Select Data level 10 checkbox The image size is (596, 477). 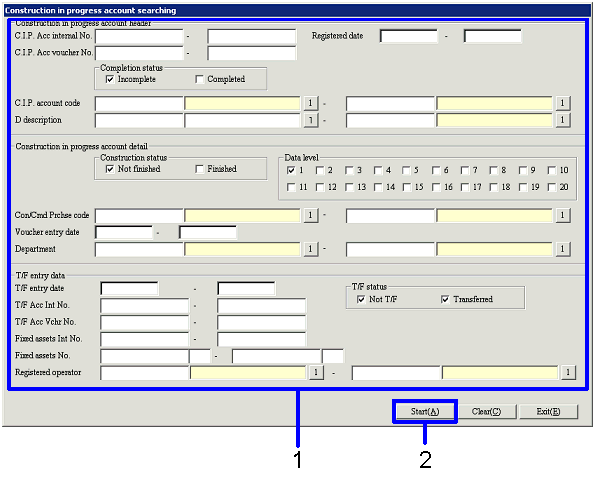tap(552, 170)
